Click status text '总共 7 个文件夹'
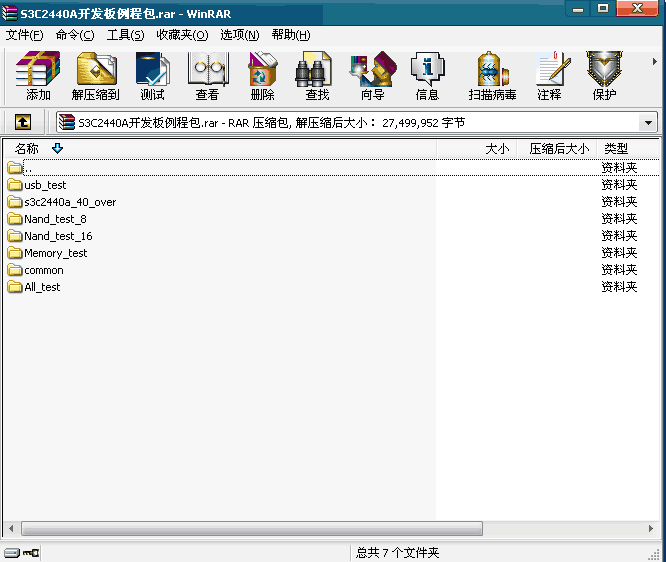This screenshot has width=666, height=562. tap(398, 553)
